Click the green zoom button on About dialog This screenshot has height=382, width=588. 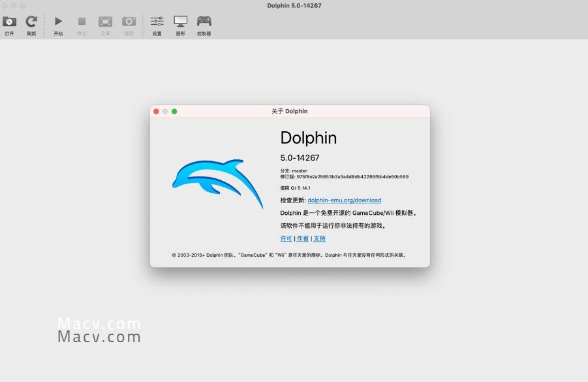(x=174, y=111)
